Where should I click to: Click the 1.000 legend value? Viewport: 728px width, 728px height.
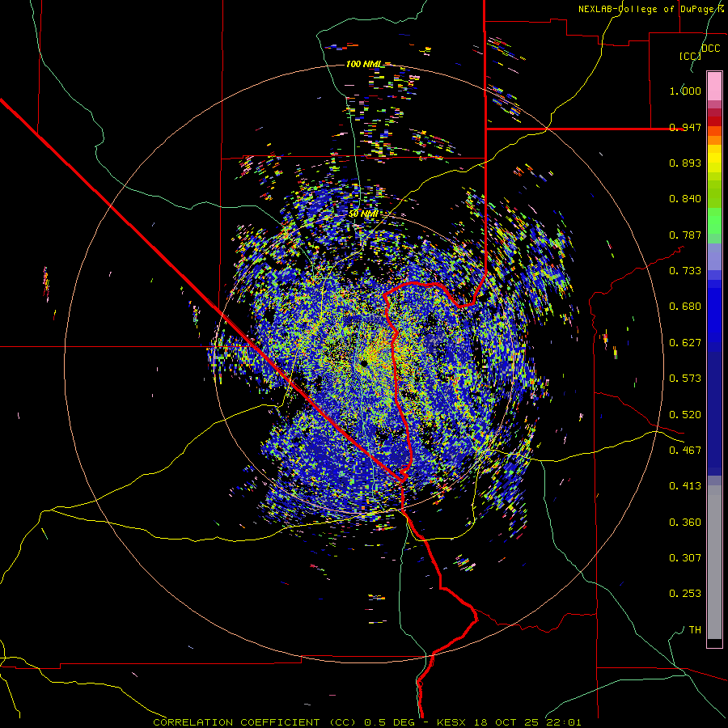(685, 91)
